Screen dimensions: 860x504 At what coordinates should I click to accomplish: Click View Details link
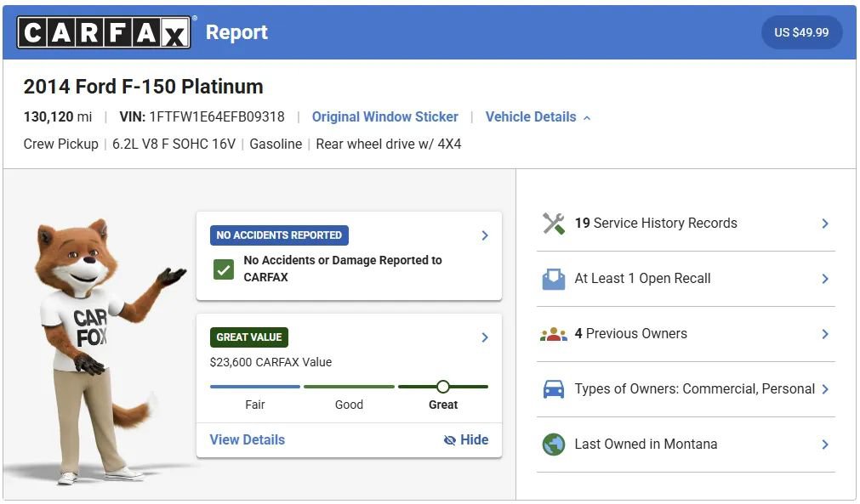pos(248,440)
